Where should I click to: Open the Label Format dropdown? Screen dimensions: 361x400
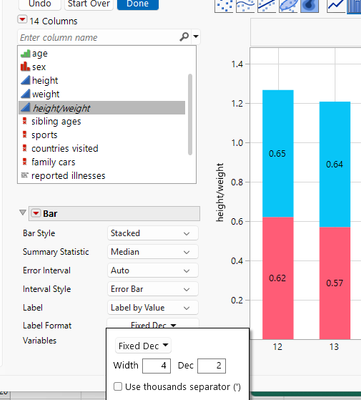153,324
